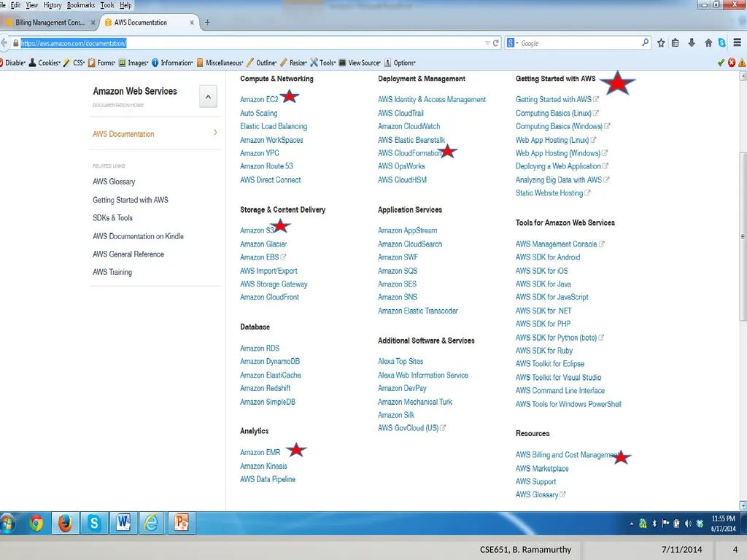The width and height of the screenshot is (747, 560).
Task: Open the Elastic Load Balancing link
Action: click(x=274, y=127)
